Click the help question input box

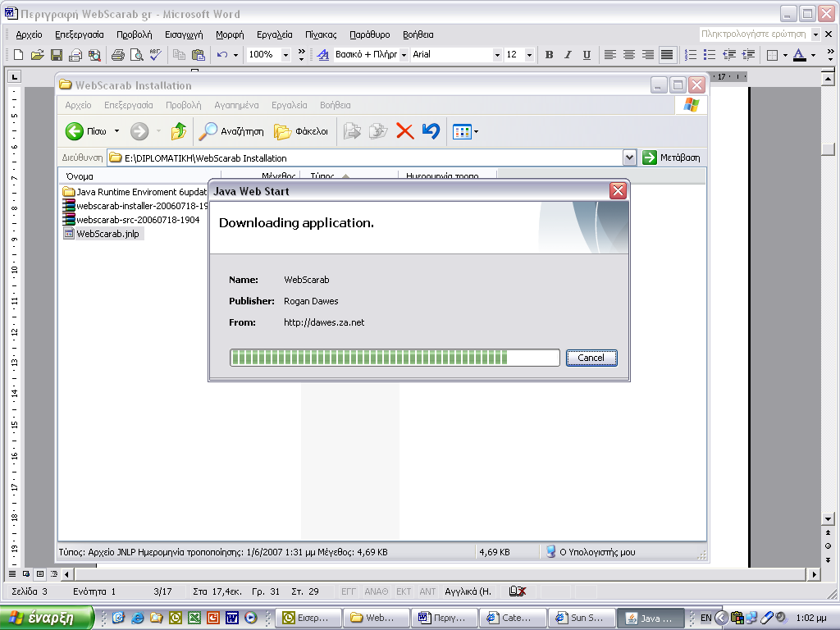(x=755, y=34)
